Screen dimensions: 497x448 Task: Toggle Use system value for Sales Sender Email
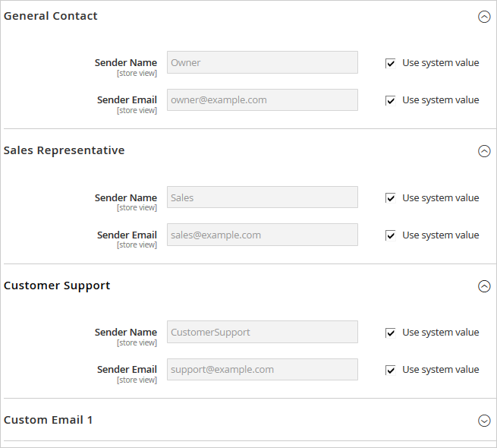(391, 235)
